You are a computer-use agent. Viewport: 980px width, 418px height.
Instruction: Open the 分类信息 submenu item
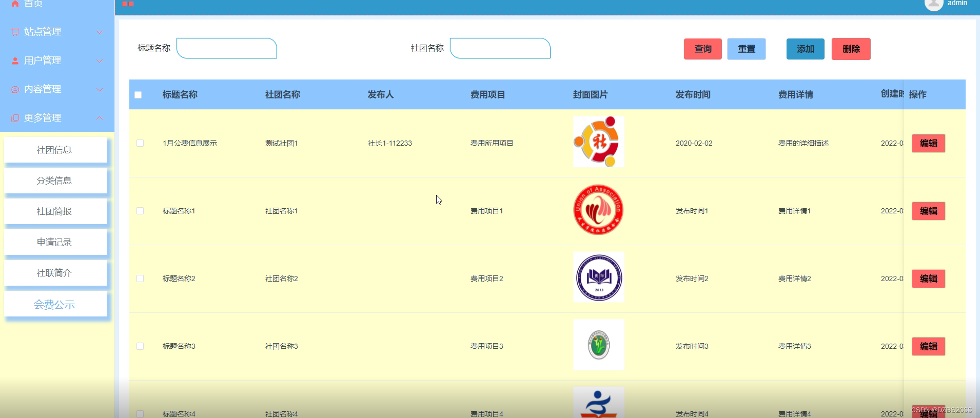point(55,181)
